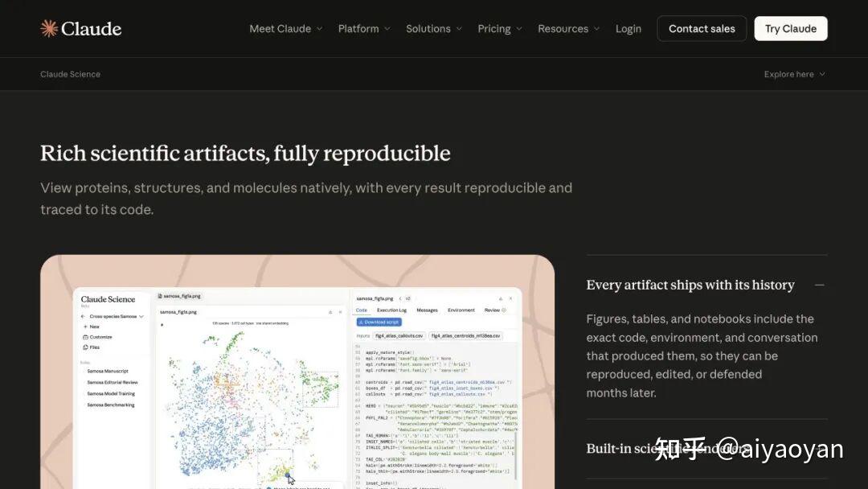868x489 pixels.
Task: Close the samosa_fig1a.png figure panel
Action: pos(341,312)
